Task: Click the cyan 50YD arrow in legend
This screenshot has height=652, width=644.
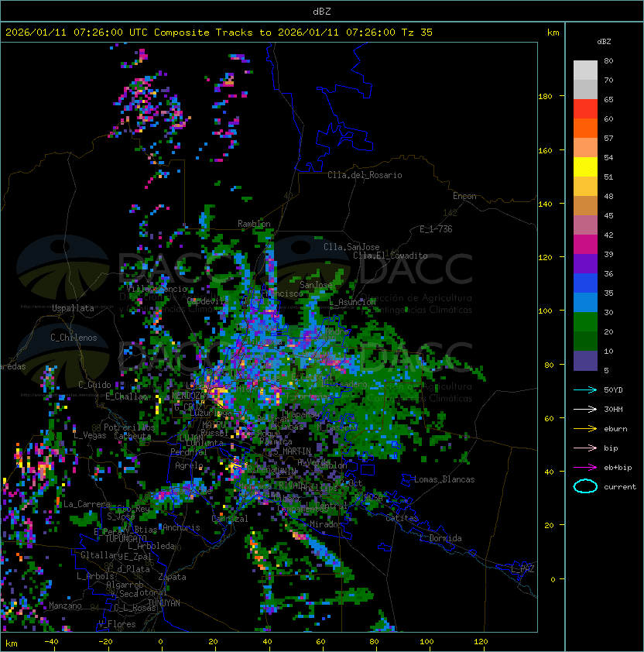Action: point(585,390)
